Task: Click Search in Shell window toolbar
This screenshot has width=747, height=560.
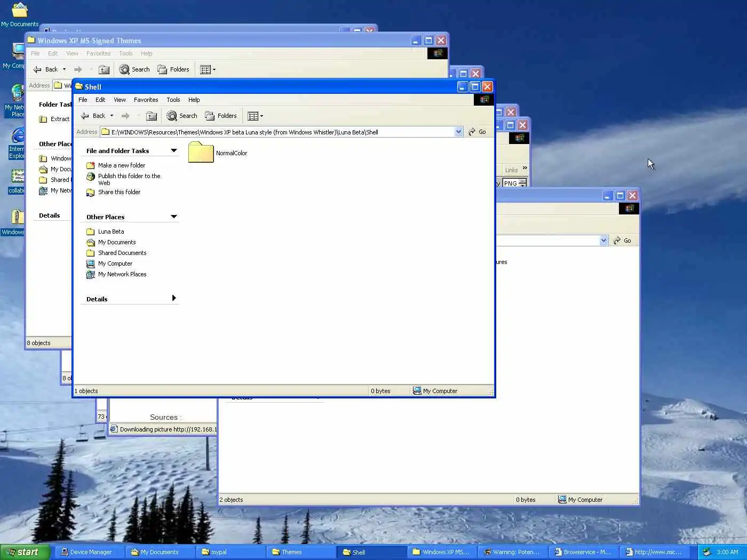Action: tap(182, 116)
